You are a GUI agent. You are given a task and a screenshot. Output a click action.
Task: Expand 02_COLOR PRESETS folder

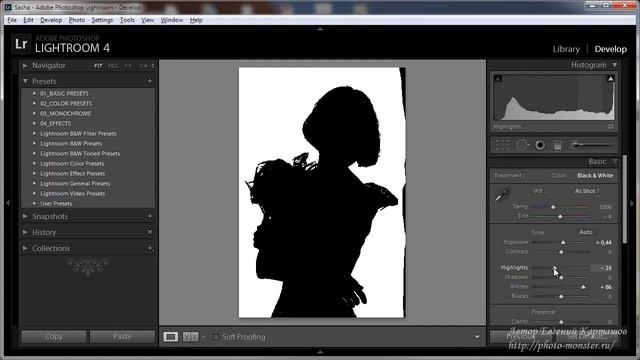[34, 103]
